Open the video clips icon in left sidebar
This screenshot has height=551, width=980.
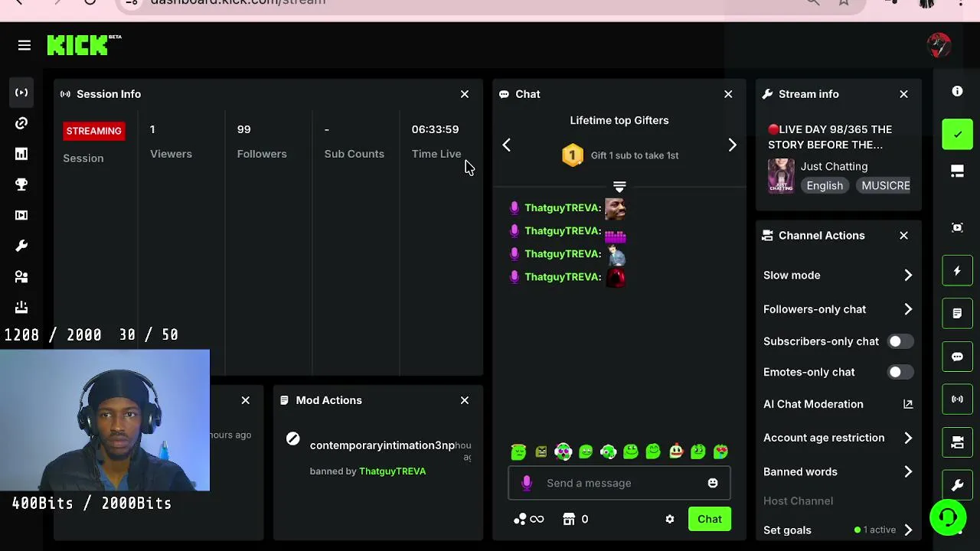21,215
